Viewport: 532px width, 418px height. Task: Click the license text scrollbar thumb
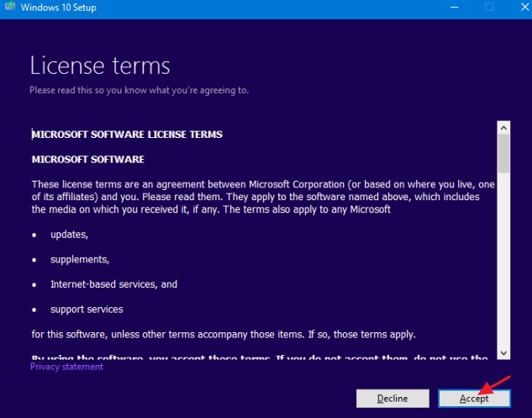[x=503, y=153]
